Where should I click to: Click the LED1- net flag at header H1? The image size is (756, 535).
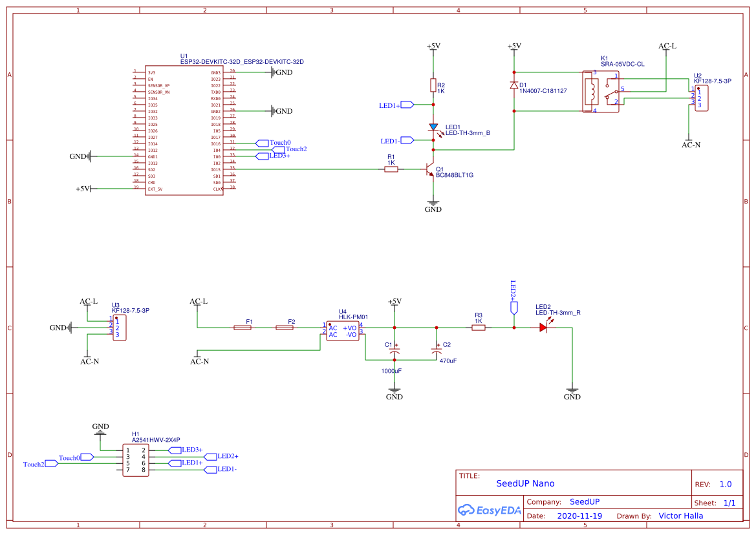tap(211, 470)
